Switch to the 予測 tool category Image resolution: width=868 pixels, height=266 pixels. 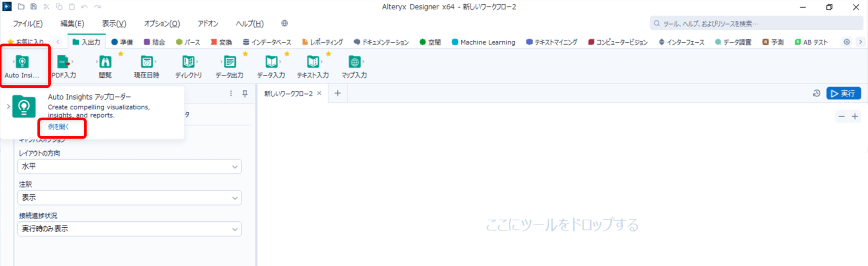click(773, 42)
